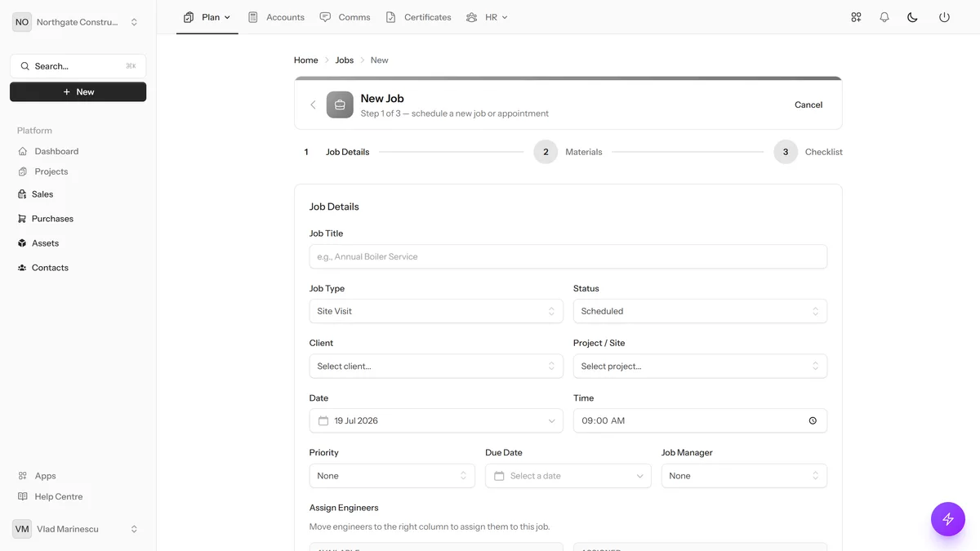Go back using the left chevron arrow

(313, 104)
